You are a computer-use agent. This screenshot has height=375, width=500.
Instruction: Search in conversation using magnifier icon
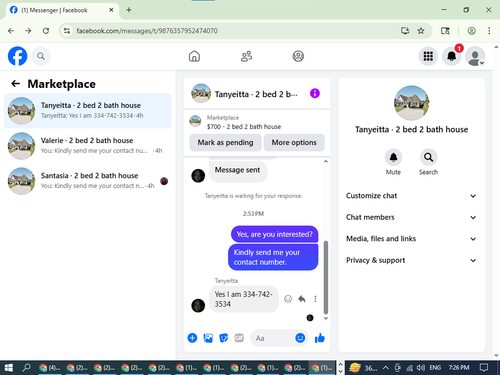pyautogui.click(x=428, y=157)
